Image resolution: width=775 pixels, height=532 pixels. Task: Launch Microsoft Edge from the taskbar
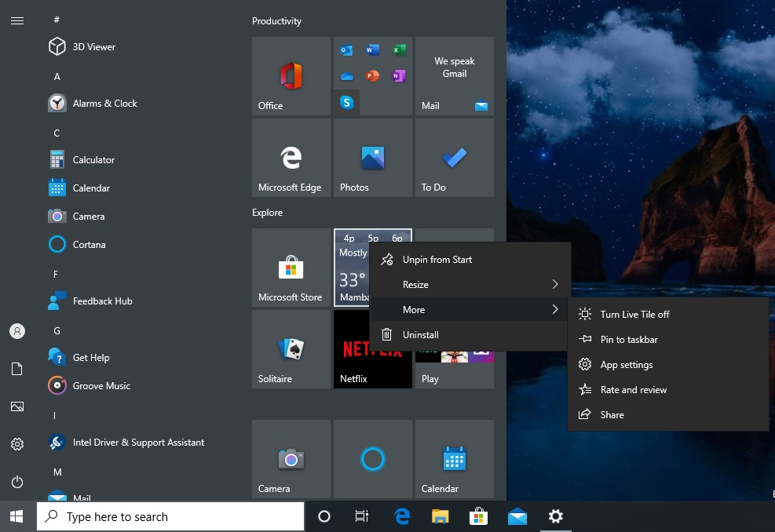pyautogui.click(x=401, y=516)
